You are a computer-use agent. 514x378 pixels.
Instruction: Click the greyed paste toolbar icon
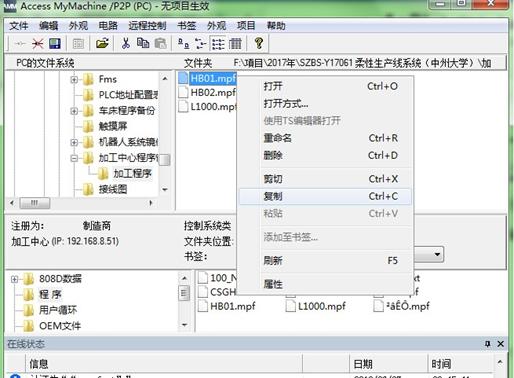pos(160,43)
